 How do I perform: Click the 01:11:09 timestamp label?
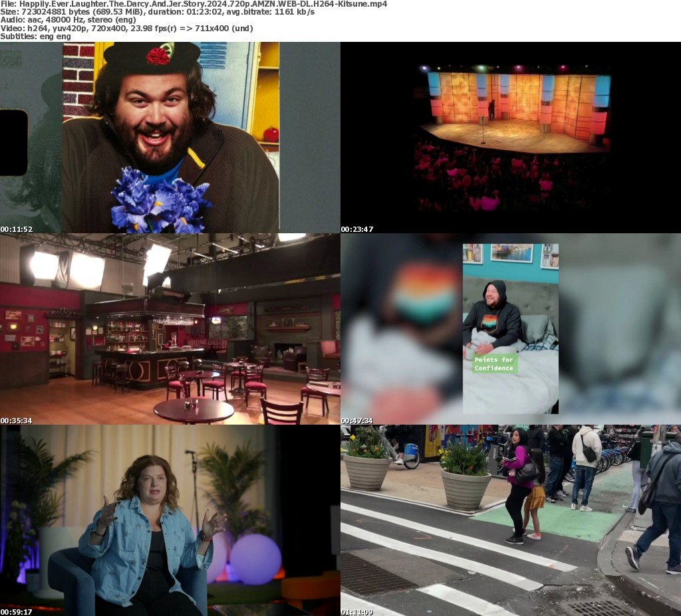(x=357, y=612)
